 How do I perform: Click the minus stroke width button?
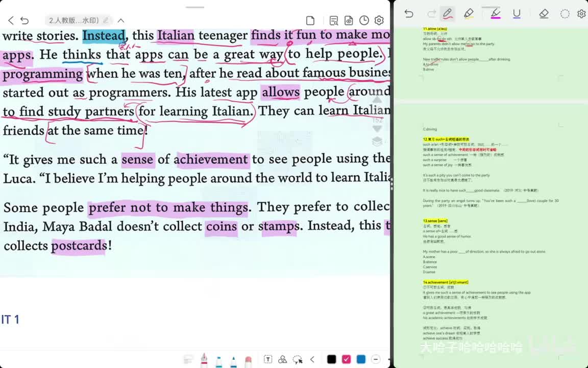click(376, 359)
